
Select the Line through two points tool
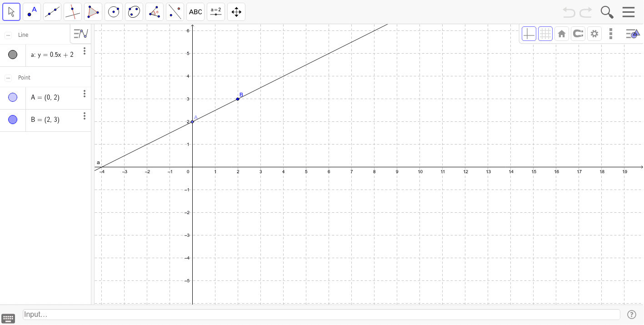pos(52,12)
